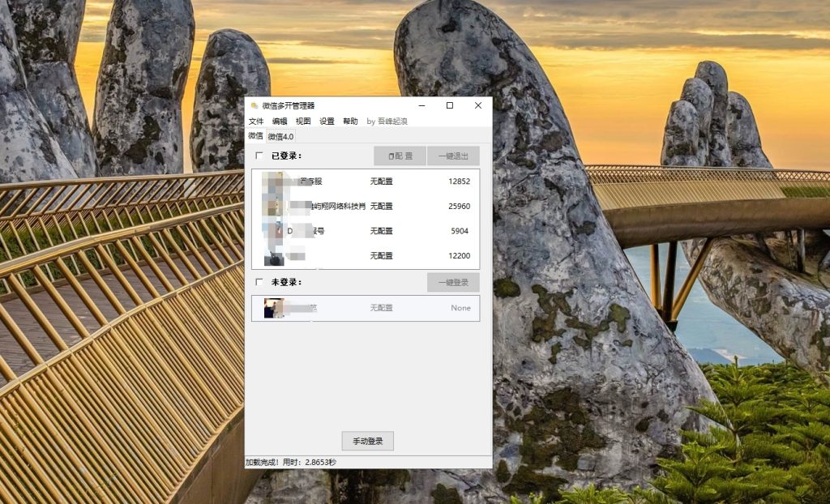The height and width of the screenshot is (504, 830).
Task: Click 无配置 in the 5904 row
Action: tap(381, 231)
